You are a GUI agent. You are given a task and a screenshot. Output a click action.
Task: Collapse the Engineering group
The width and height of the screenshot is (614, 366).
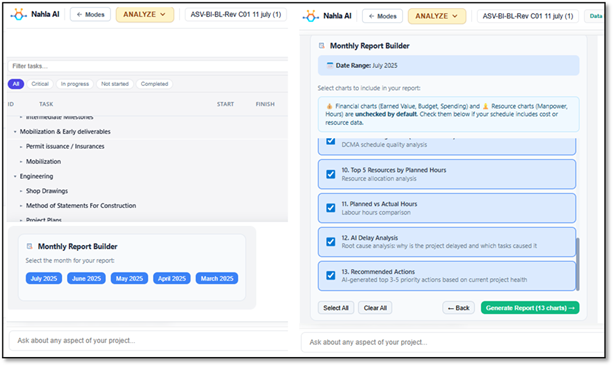click(15, 177)
